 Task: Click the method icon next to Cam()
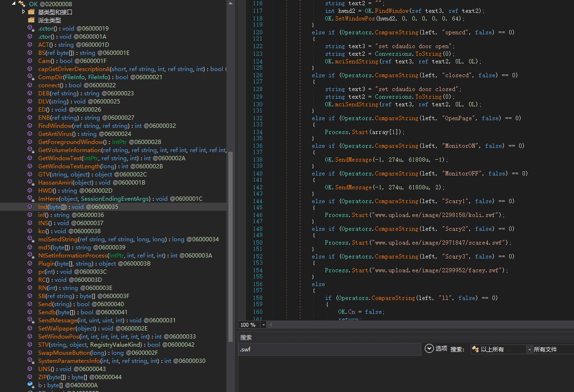[31, 61]
